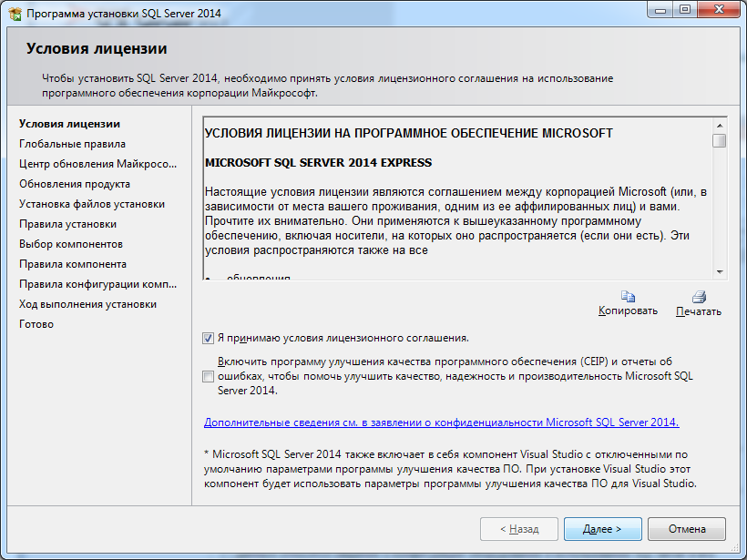
Task: Enable the CEIP quality improvement checkbox
Action: click(209, 376)
